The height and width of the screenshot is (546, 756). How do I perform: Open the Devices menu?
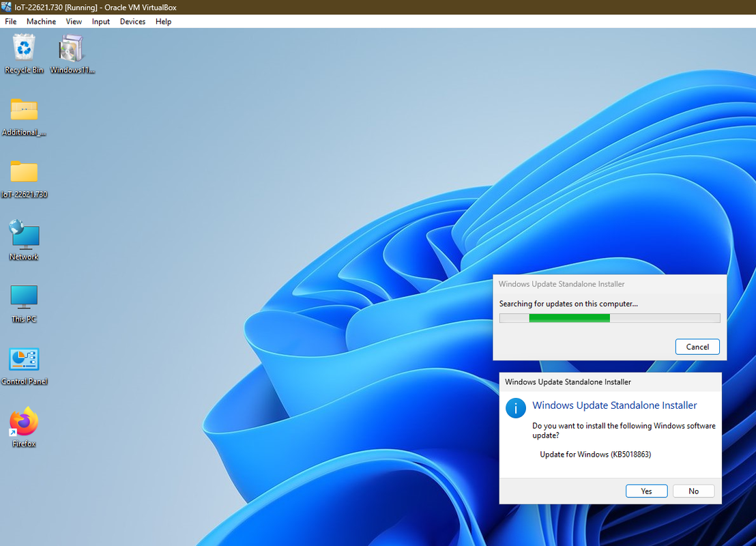tap(132, 21)
